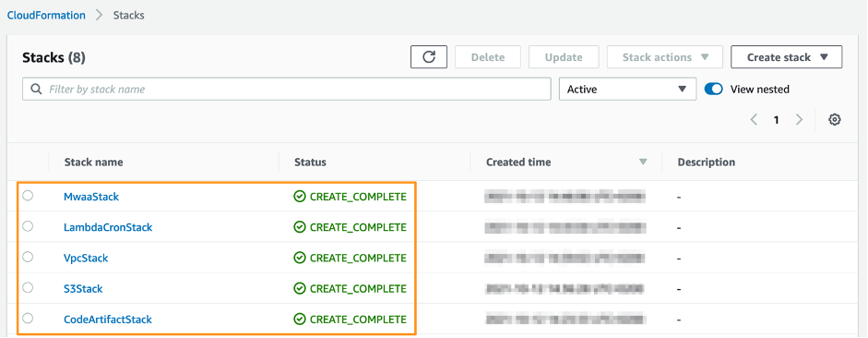This screenshot has width=868, height=338.
Task: Focus the Filter by stack name field
Action: point(287,90)
